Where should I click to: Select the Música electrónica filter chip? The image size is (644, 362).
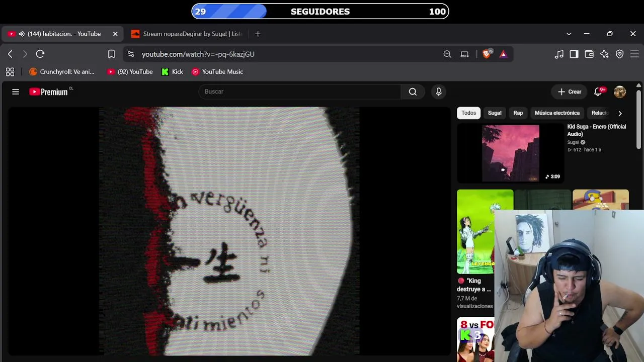click(x=557, y=113)
